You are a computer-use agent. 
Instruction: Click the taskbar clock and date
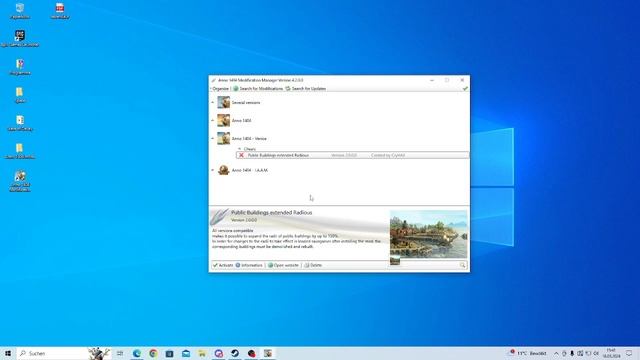(x=611, y=353)
